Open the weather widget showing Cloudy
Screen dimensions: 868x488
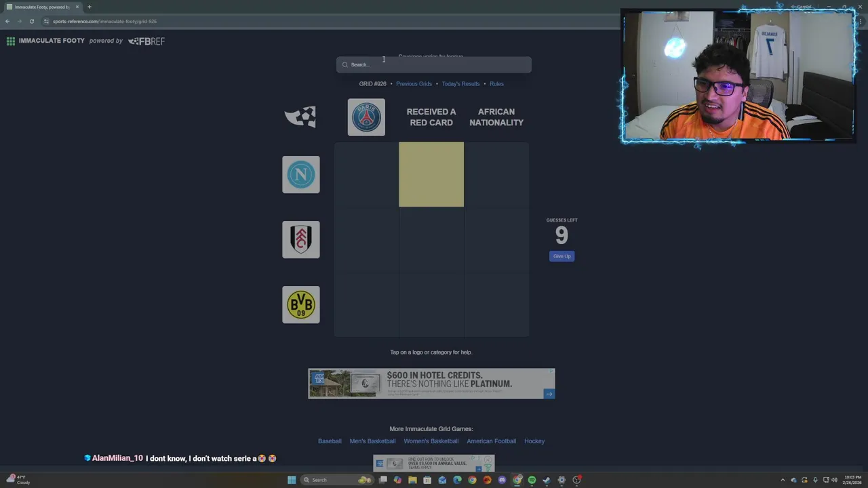pos(19,480)
